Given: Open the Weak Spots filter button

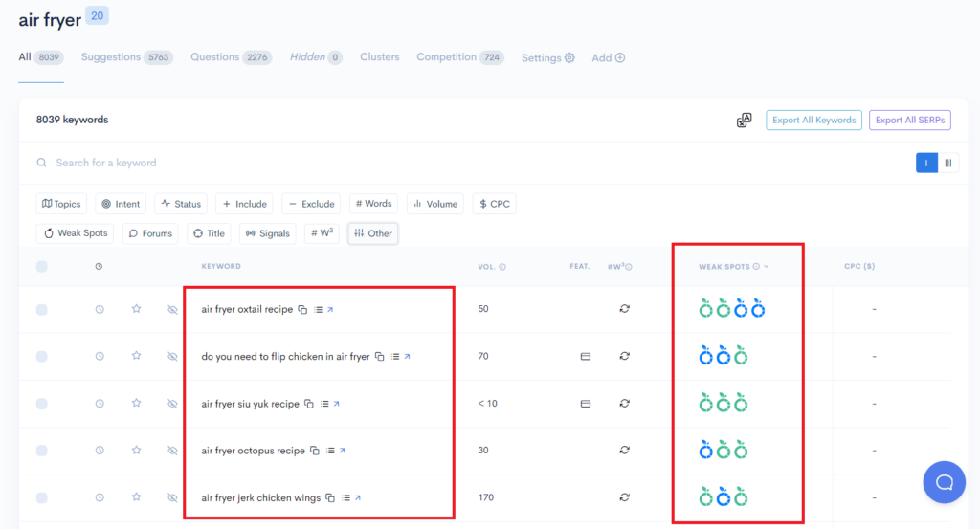Looking at the screenshot, I should click(76, 233).
